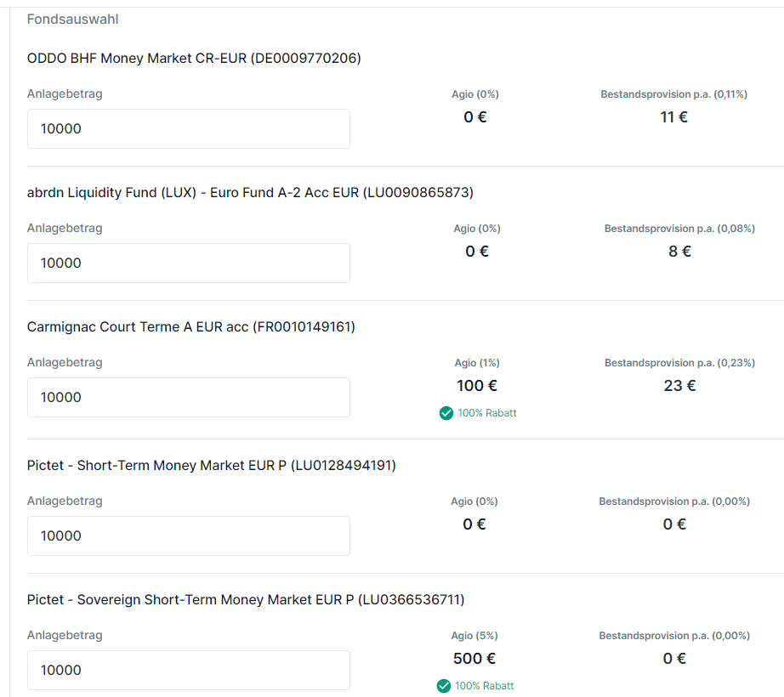Image resolution: width=784 pixels, height=697 pixels.
Task: Click the ODDO BHF Money Market Anlagebetrag field
Action: coord(188,129)
